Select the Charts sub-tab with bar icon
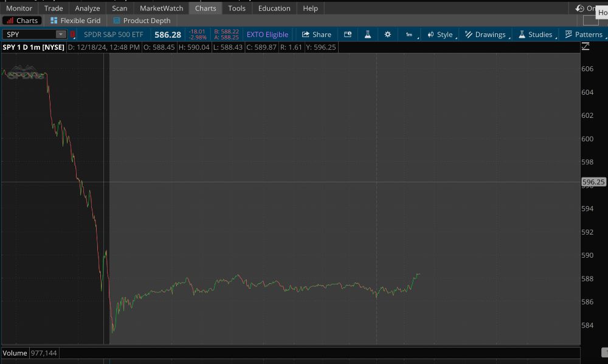Image resolution: width=608 pixels, height=364 pixels. point(22,21)
